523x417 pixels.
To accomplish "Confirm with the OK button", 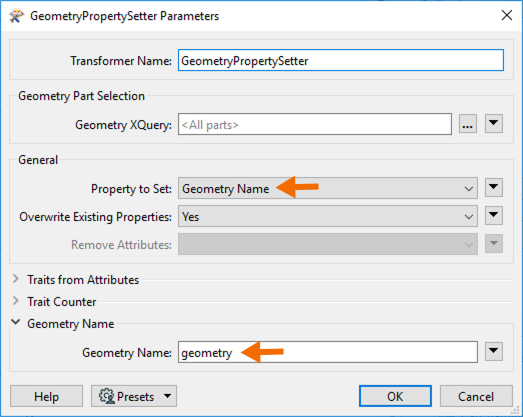I will [x=395, y=396].
